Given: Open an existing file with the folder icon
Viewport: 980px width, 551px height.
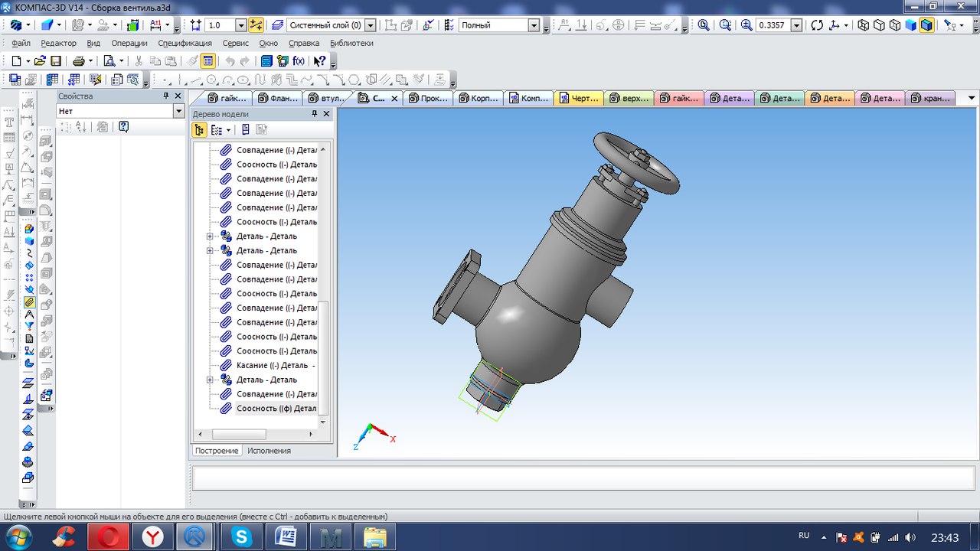Looking at the screenshot, I should pos(41,60).
